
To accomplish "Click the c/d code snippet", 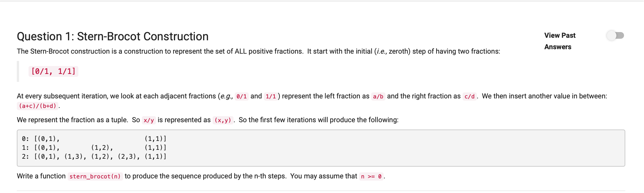I will pyautogui.click(x=469, y=96).
